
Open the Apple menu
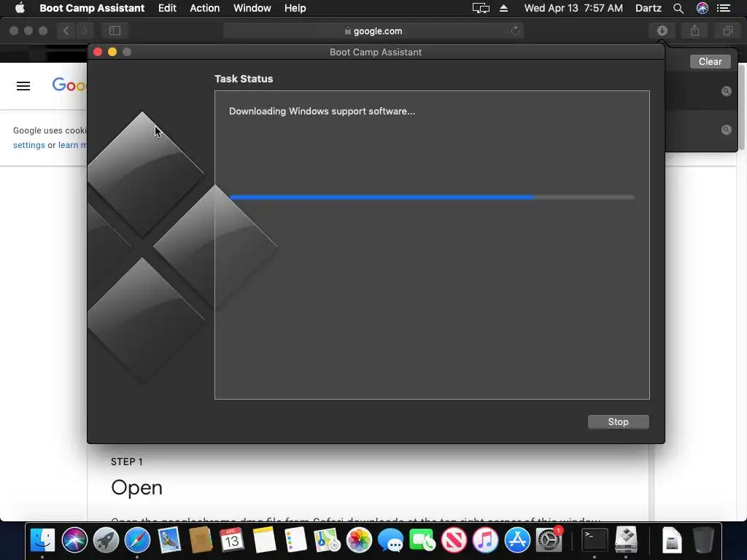click(20, 8)
